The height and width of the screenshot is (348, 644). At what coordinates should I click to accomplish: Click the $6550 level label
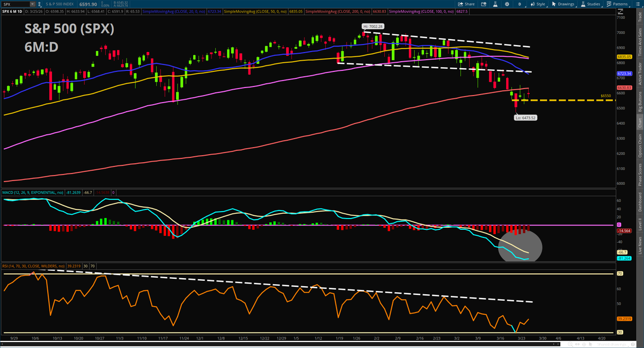(x=605, y=96)
